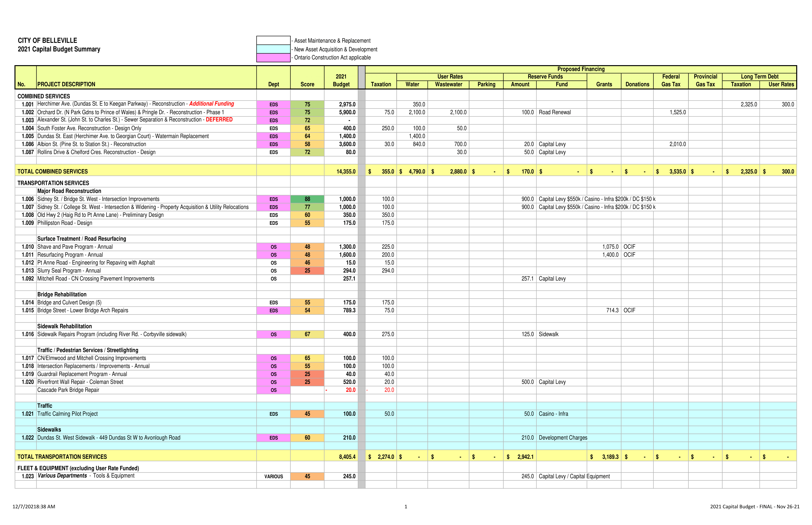Click Road Renewal fund cell
Viewport: 812px width, 525px height.
coord(555,112)
